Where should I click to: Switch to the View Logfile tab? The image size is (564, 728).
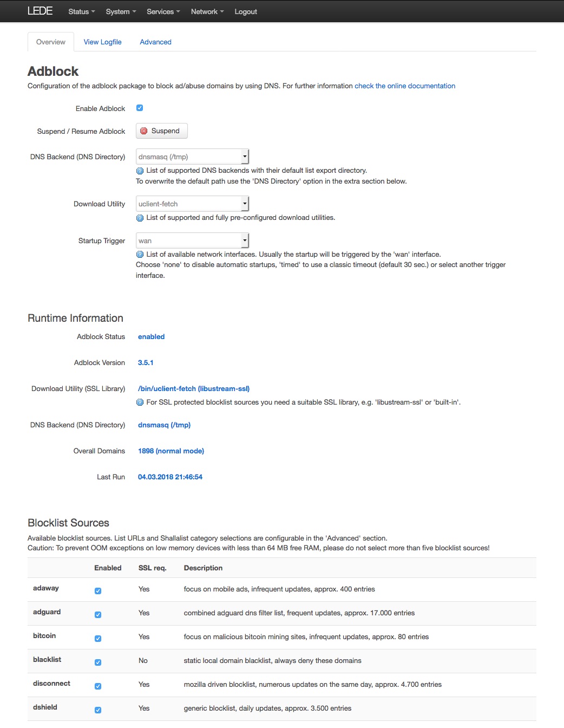[102, 42]
